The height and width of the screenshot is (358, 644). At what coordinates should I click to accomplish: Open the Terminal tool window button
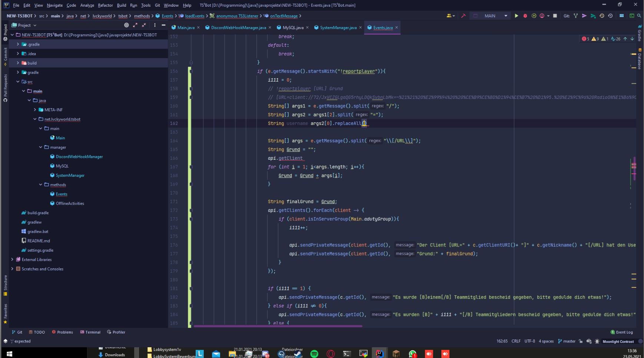point(90,332)
